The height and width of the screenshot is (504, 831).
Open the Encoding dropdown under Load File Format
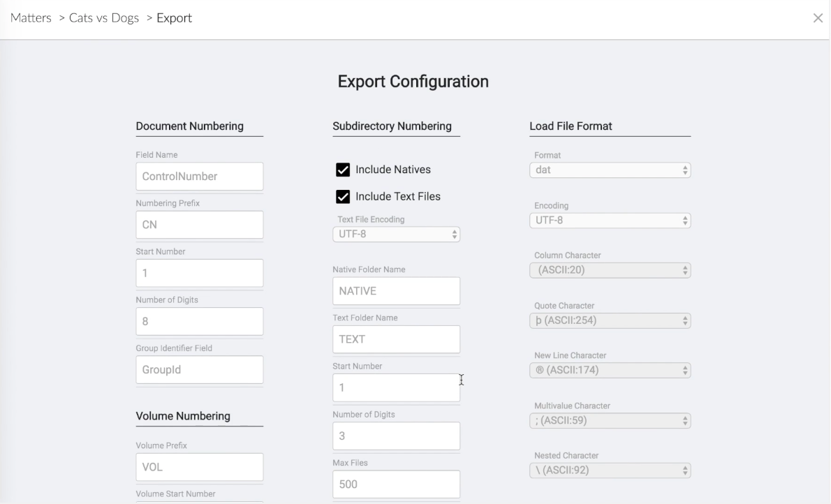[610, 220]
